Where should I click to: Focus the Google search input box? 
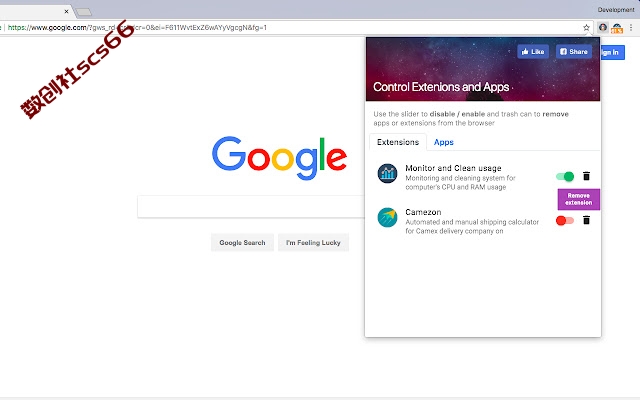click(x=251, y=207)
